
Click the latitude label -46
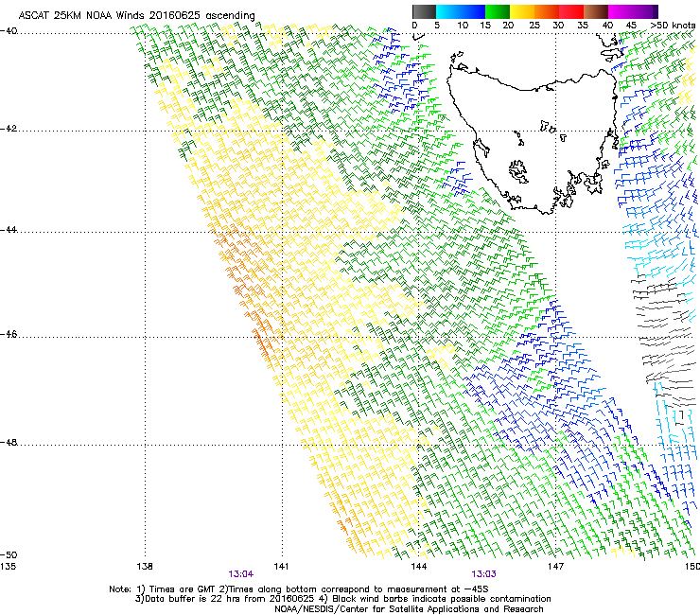[x=9, y=334]
